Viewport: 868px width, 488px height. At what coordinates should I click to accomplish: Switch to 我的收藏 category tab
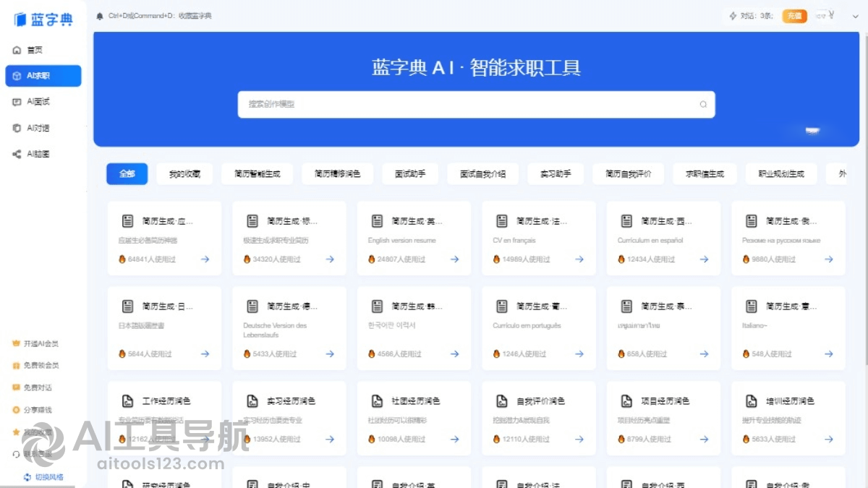pyautogui.click(x=185, y=174)
